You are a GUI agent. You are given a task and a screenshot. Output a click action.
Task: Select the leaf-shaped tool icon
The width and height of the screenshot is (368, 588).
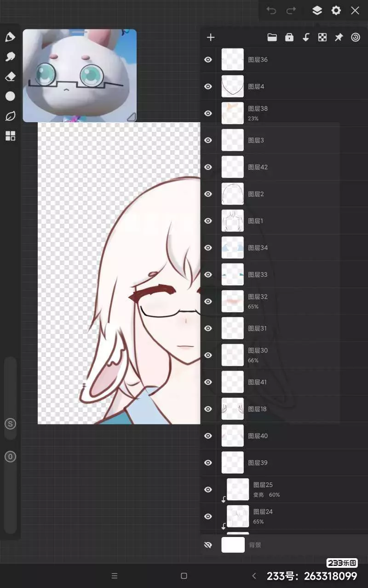pyautogui.click(x=10, y=116)
